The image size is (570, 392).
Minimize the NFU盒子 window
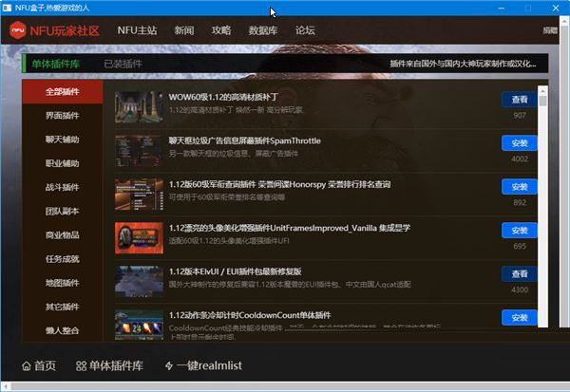point(501,8)
